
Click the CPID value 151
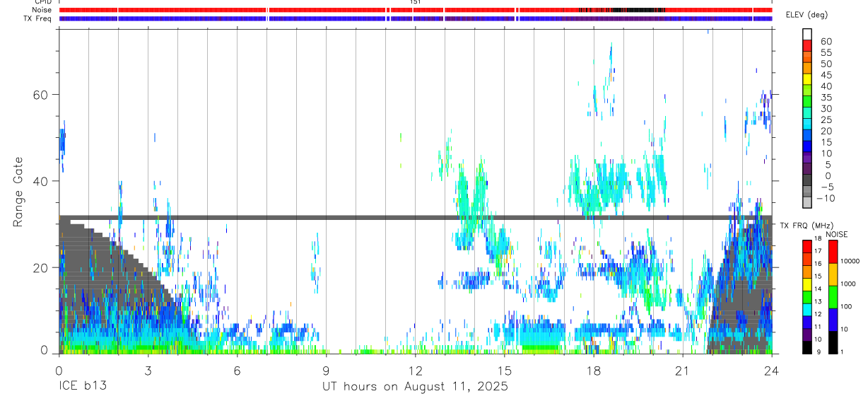pyautogui.click(x=415, y=2)
